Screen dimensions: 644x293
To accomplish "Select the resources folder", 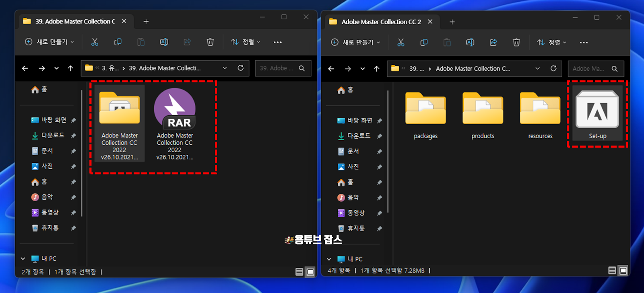I will click(540, 116).
